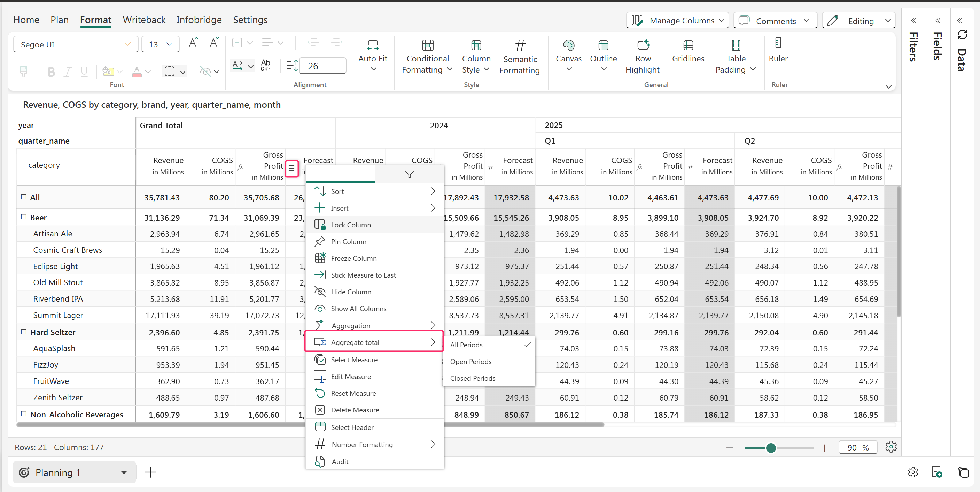
Task: Choose Hide Column from the menu
Action: pyautogui.click(x=351, y=292)
